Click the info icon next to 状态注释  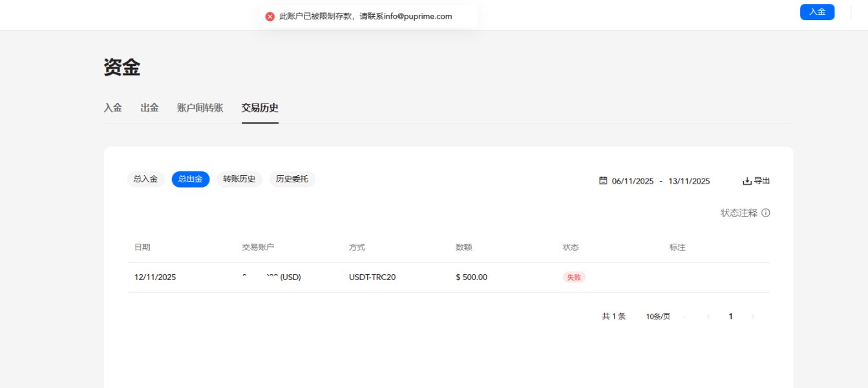click(x=766, y=213)
